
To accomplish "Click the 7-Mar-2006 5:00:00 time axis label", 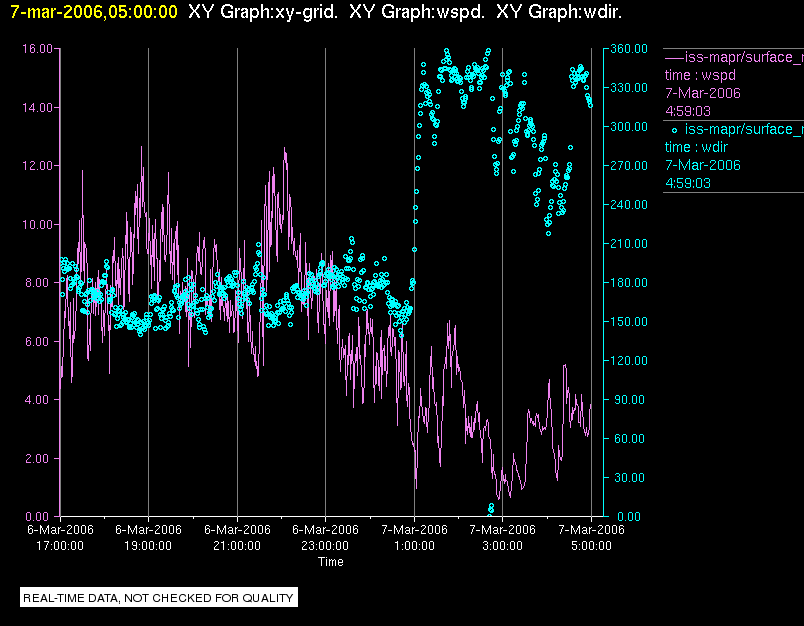I will click(x=591, y=537).
